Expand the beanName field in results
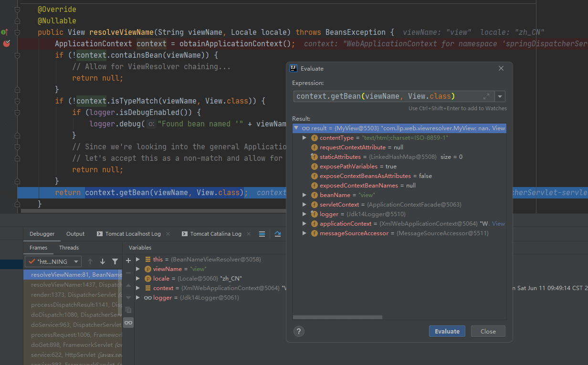The height and width of the screenshot is (365, 588). click(x=304, y=195)
